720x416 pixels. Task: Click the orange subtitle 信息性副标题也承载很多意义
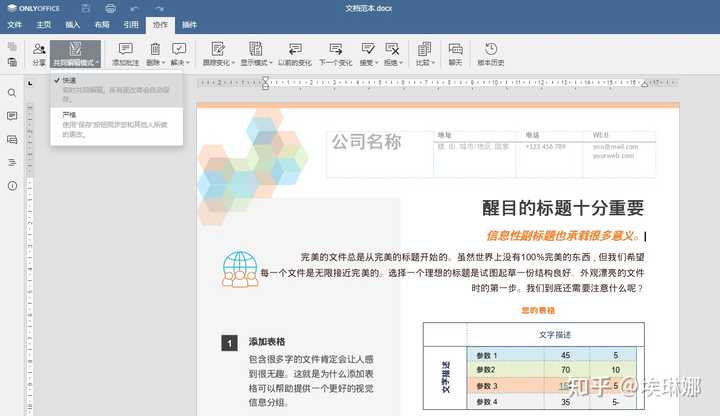pos(562,236)
